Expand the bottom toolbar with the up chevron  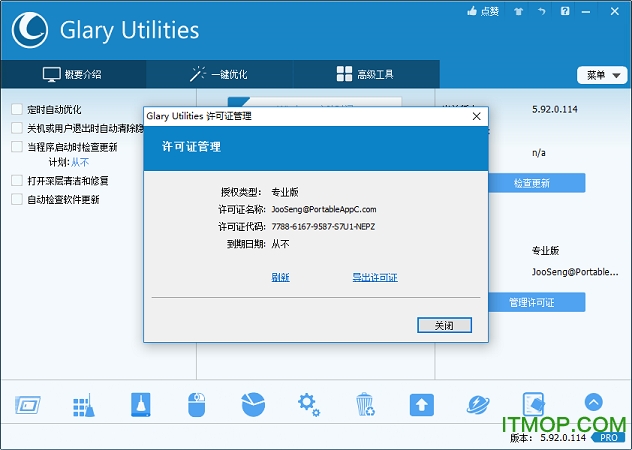tap(593, 403)
